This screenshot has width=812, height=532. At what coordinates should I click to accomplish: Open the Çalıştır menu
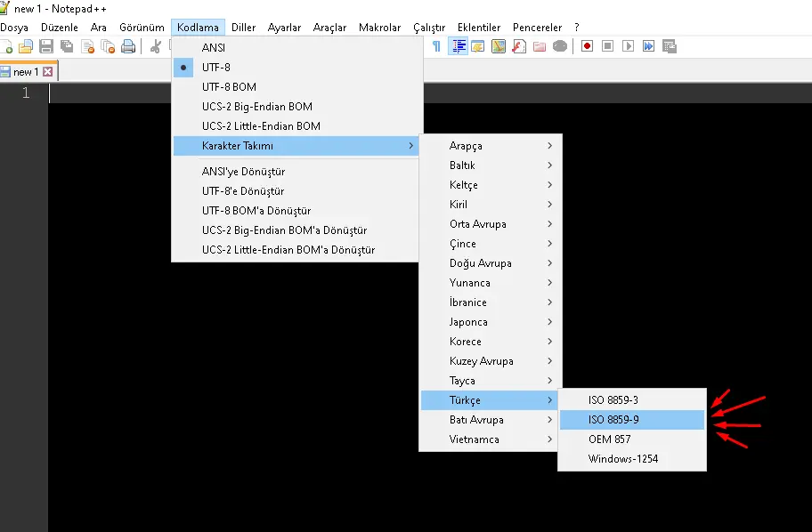pos(429,28)
